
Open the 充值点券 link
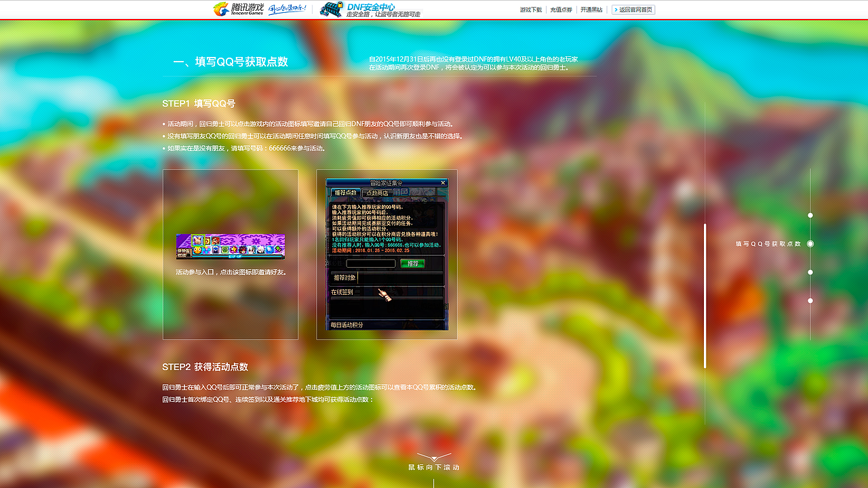coord(561,10)
